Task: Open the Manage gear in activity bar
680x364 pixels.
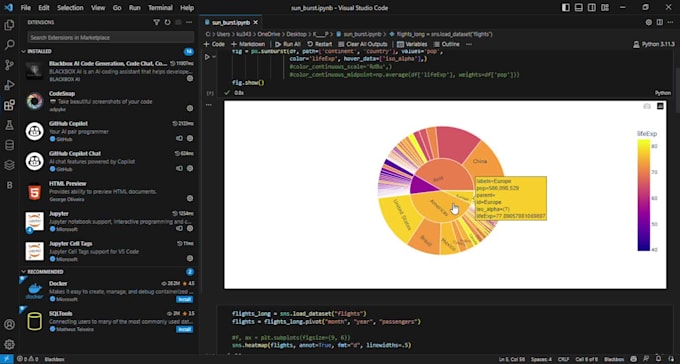Action: (9, 344)
